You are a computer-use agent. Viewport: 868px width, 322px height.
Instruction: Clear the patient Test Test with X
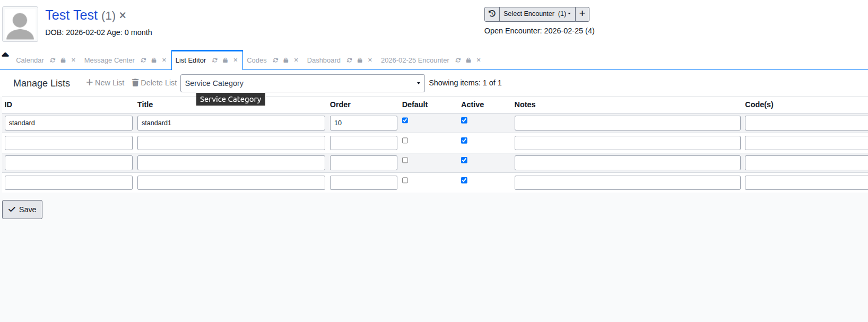click(123, 15)
